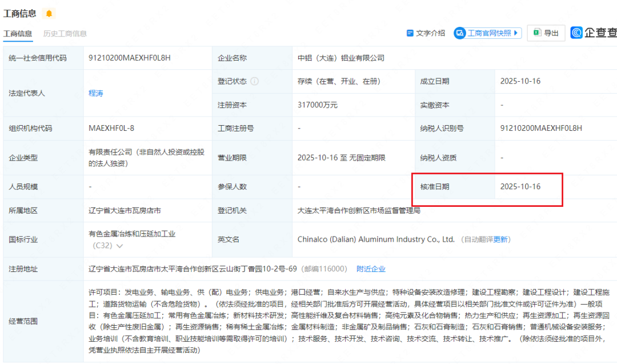The height and width of the screenshot is (364, 617).
Task: Switch to the 历史工商信息 tab
Action: 65,34
